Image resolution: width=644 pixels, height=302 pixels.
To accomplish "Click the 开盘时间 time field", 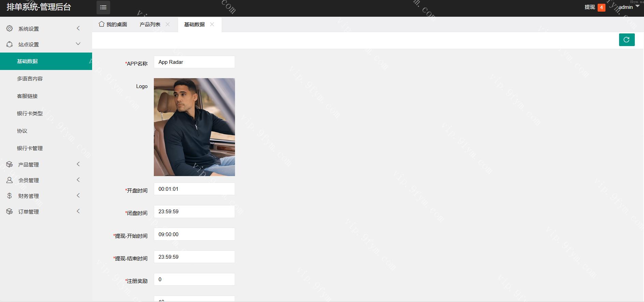I will 194,189.
